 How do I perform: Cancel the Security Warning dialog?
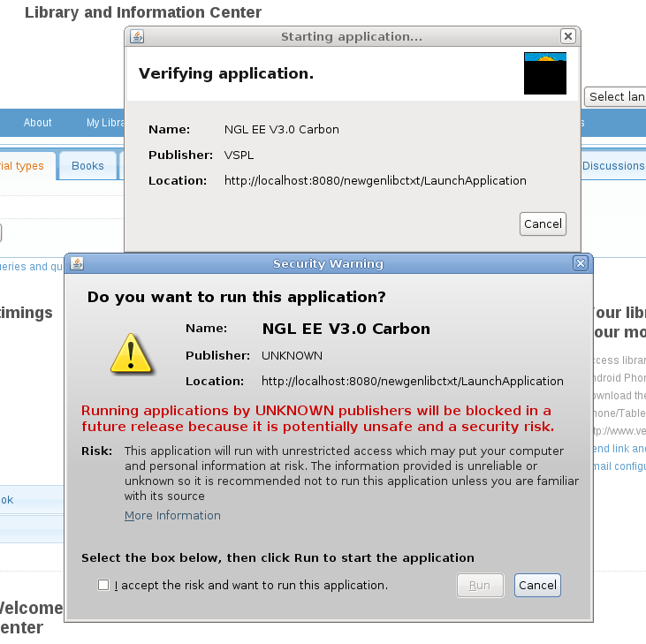[x=537, y=585]
